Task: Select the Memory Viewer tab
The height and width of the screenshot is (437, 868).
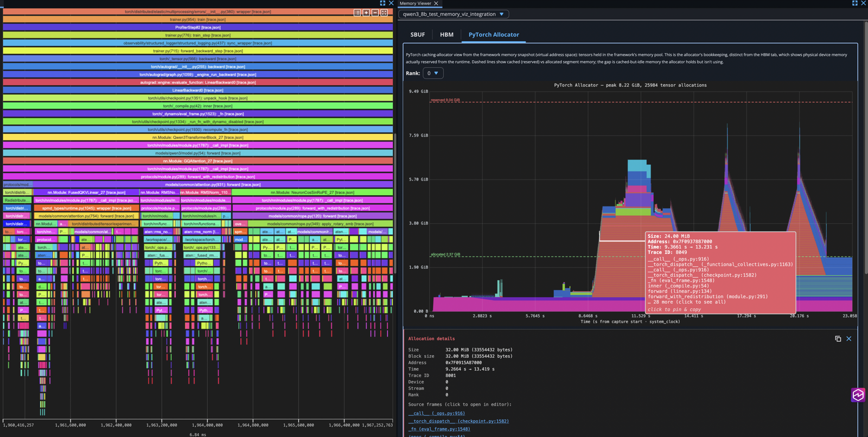Action: (416, 3)
